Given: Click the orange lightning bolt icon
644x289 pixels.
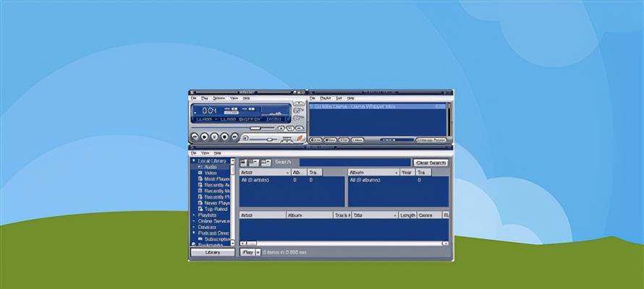Looking at the screenshot, I should click(x=300, y=138).
